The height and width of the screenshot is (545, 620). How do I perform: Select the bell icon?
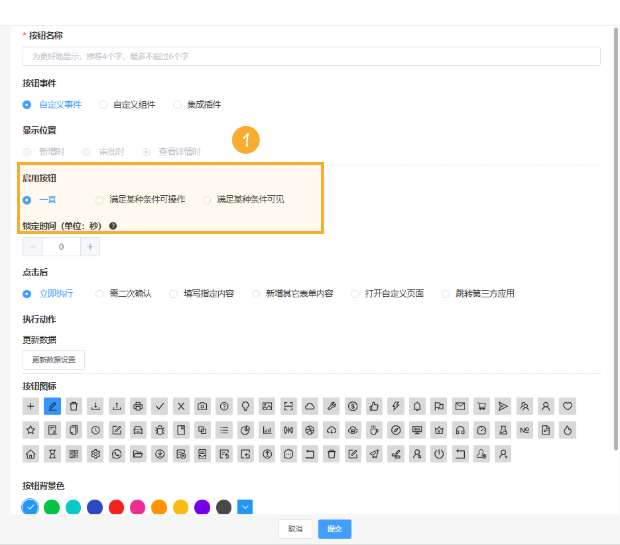[417, 406]
